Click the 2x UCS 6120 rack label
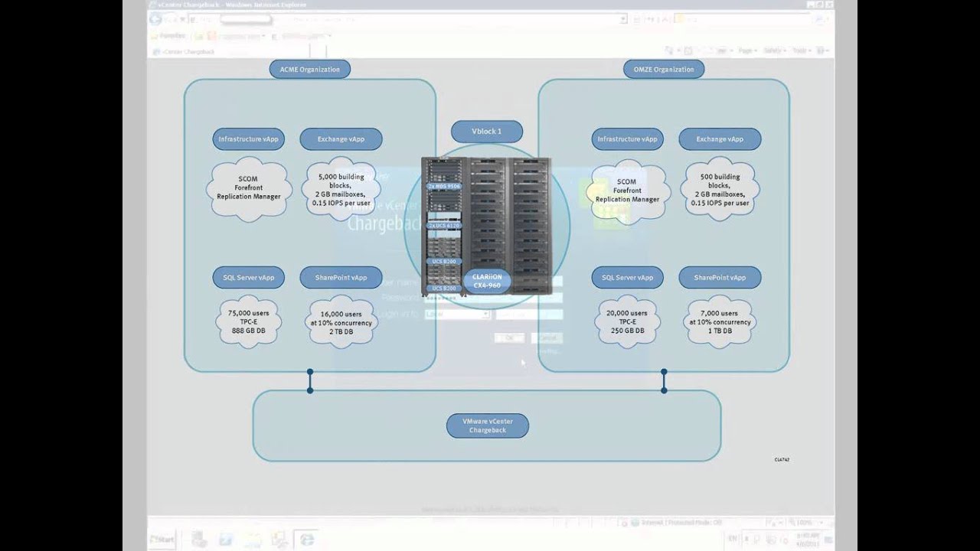The image size is (980, 551). coord(444,226)
